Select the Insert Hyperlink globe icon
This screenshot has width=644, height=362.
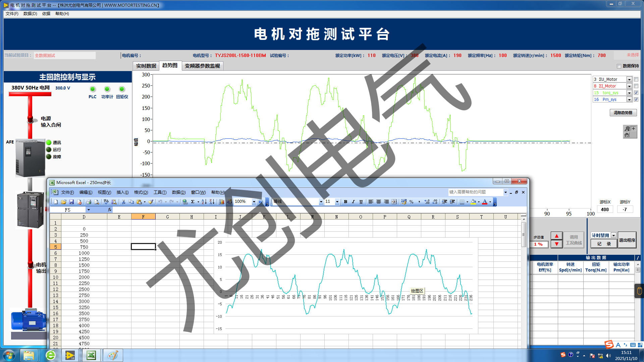185,201
